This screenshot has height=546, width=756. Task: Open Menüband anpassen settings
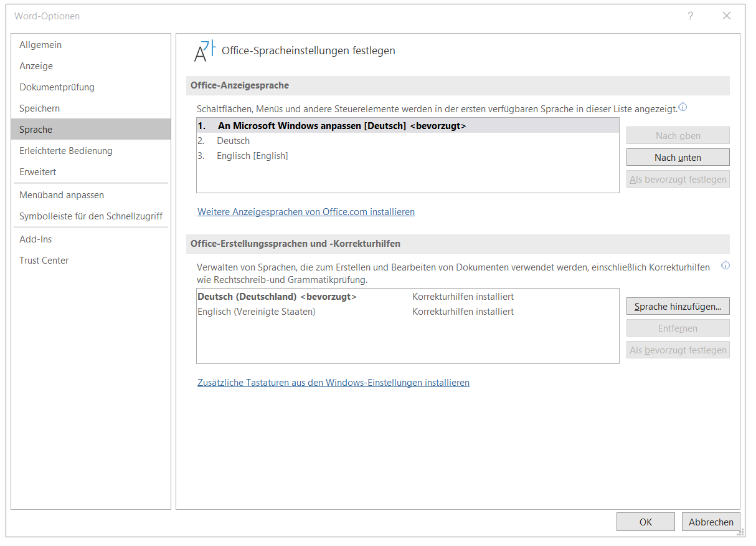91,195
